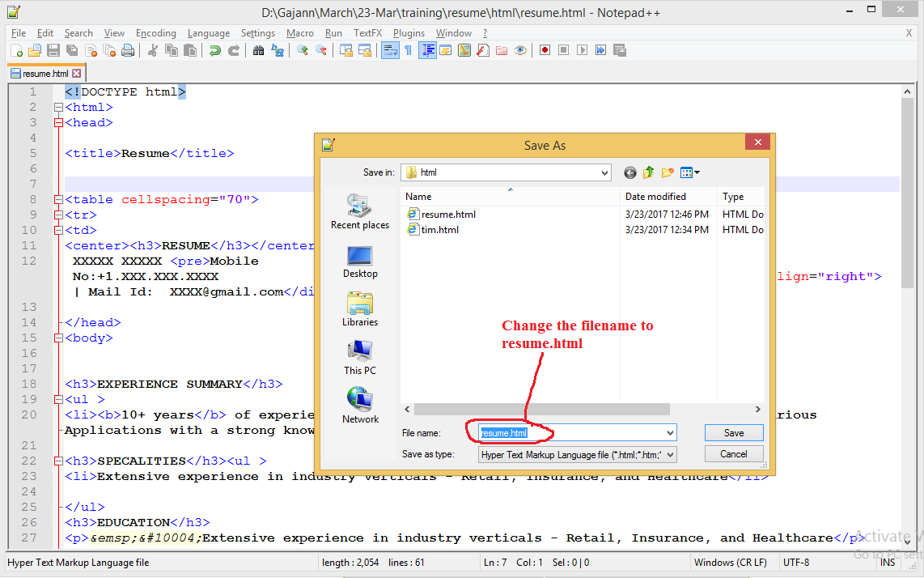Go to Network in the places bar
The image size is (924, 578).
coord(360,406)
